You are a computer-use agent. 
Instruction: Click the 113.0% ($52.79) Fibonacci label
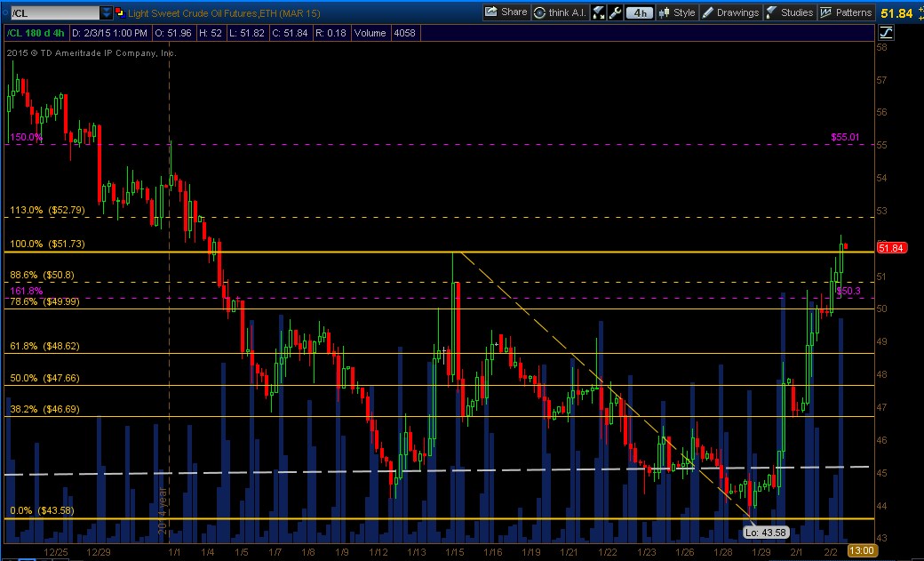pyautogui.click(x=47, y=210)
